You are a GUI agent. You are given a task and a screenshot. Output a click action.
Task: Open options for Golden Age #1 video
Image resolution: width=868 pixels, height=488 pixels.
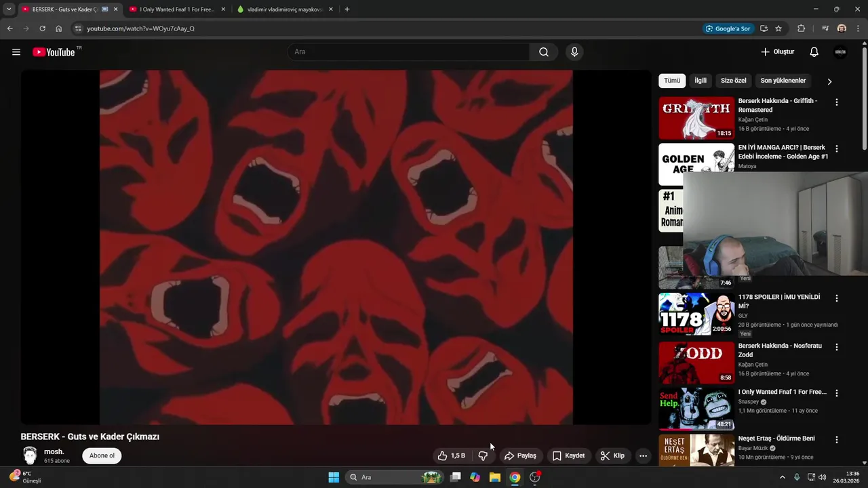(x=836, y=148)
